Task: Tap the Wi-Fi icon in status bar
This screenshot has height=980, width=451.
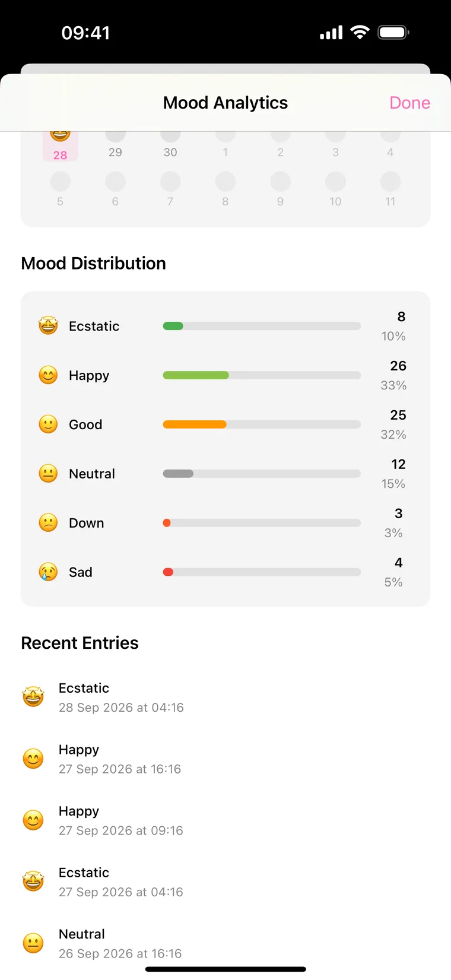Action: coord(360,32)
